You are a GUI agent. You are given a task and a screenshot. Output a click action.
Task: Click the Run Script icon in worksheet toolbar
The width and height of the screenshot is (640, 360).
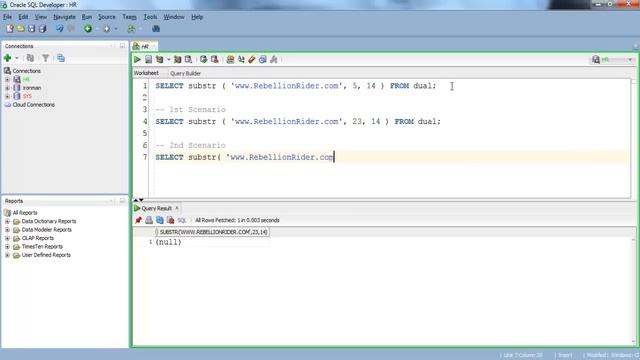tap(148, 60)
